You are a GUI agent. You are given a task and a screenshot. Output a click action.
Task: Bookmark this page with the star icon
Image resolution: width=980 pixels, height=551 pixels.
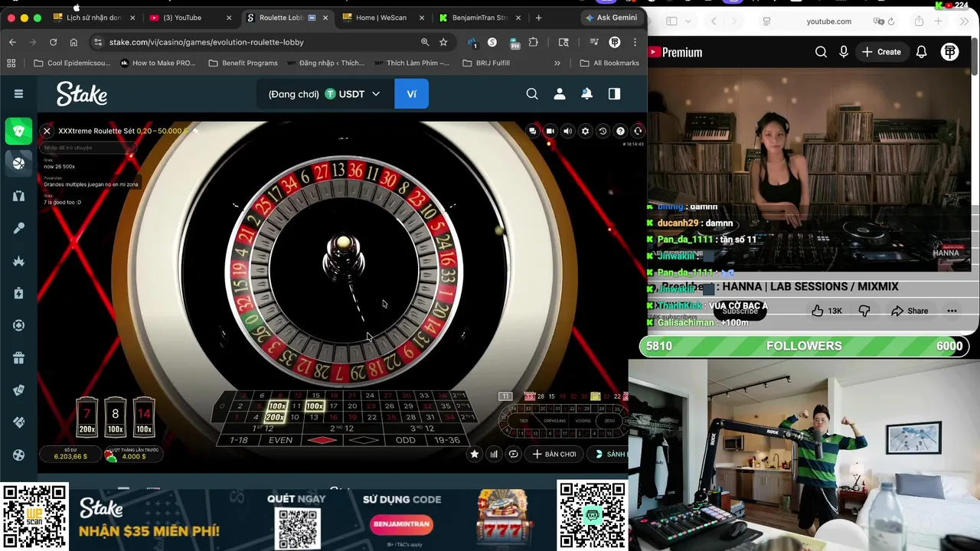point(443,42)
